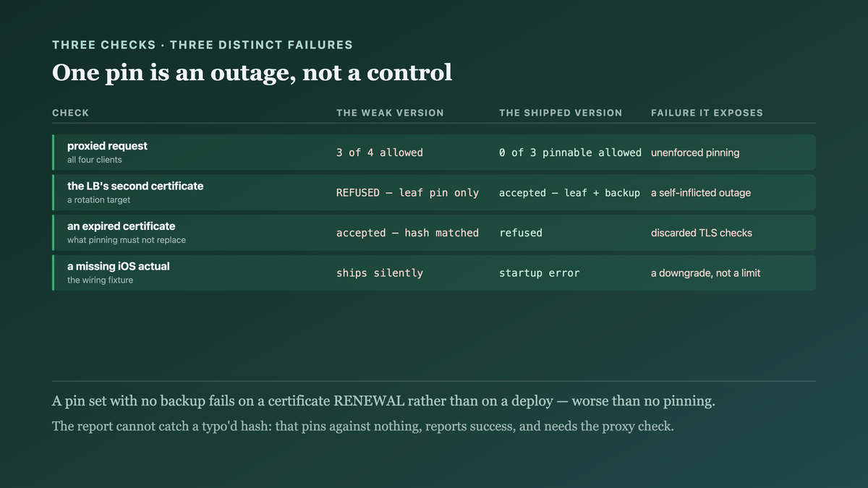Click the 'accepted — hash matched' cell
The height and width of the screenshot is (488, 868).
click(407, 233)
